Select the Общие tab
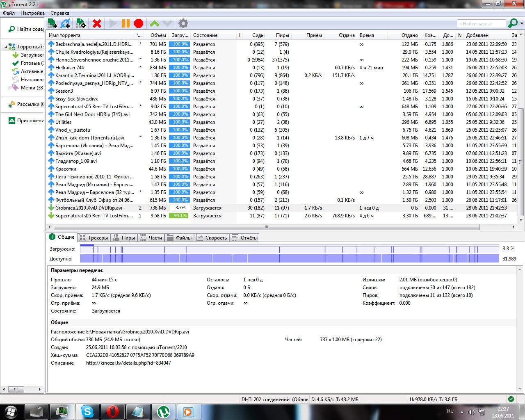 coord(62,237)
